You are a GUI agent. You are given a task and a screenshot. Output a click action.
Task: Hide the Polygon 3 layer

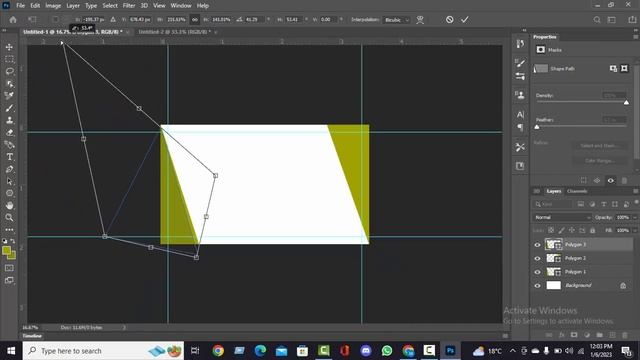(537, 245)
